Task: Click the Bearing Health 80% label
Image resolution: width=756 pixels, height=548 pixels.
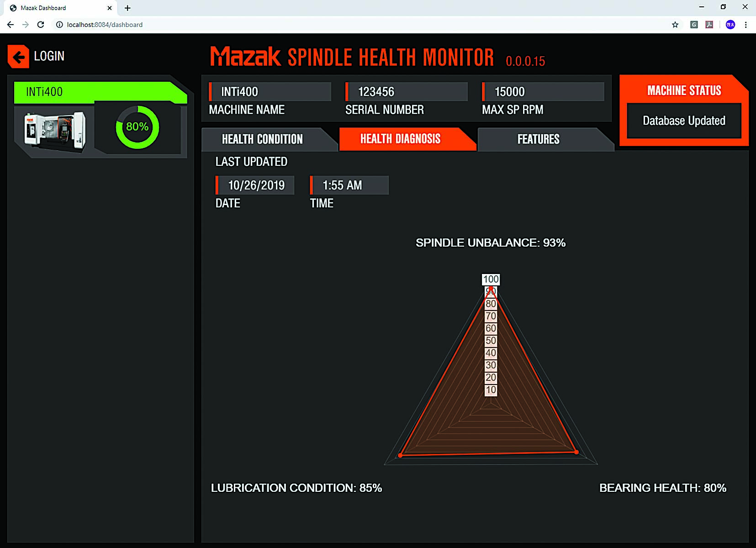Action: [x=663, y=488]
